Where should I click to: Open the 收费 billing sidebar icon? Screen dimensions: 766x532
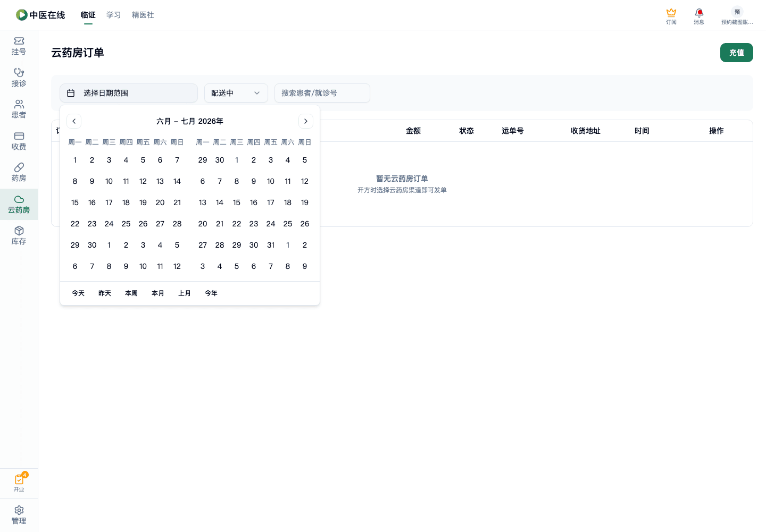tap(19, 141)
